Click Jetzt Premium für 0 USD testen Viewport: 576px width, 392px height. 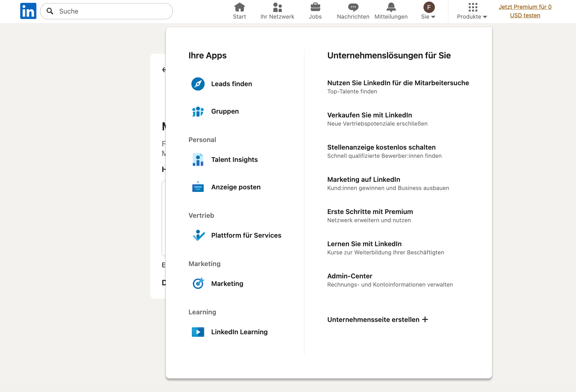tap(525, 11)
